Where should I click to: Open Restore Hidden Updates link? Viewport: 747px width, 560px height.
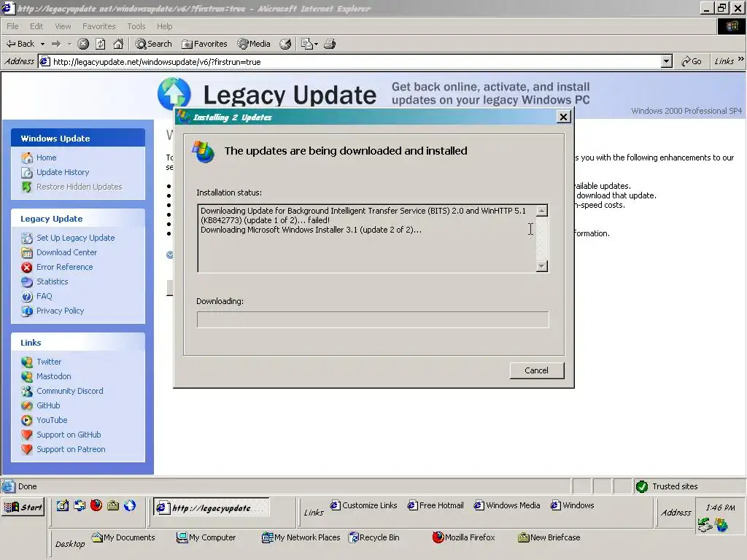(x=79, y=187)
